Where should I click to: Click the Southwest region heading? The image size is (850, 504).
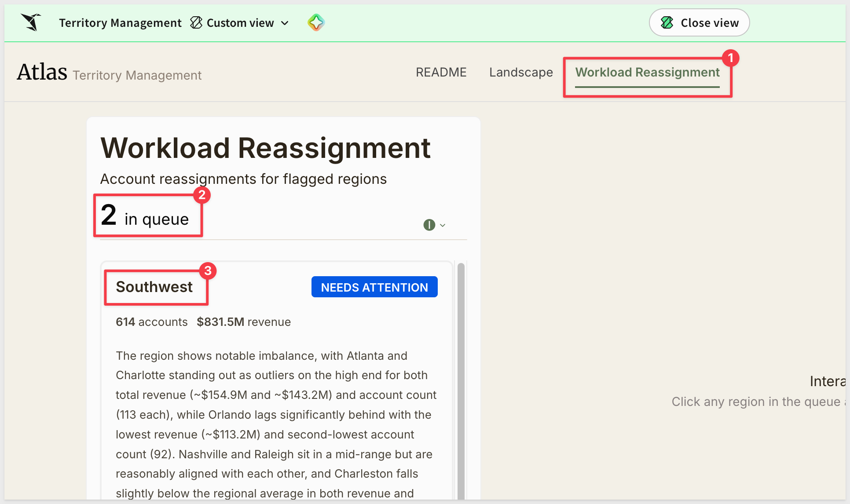click(154, 287)
